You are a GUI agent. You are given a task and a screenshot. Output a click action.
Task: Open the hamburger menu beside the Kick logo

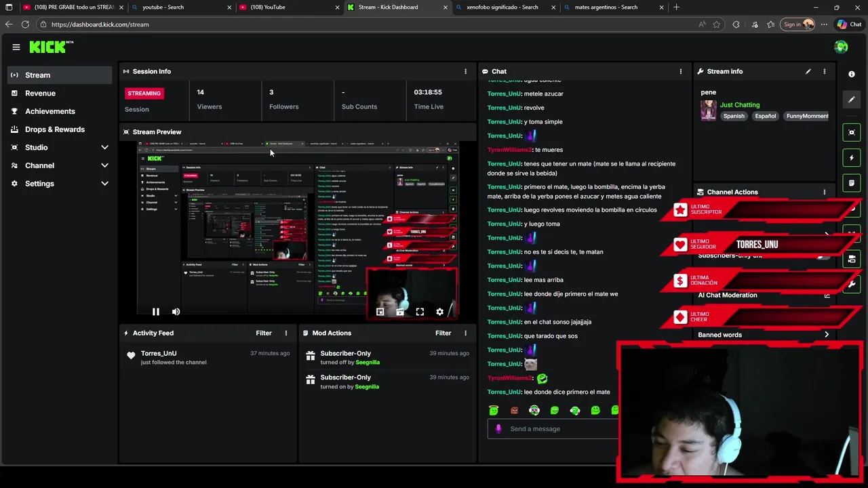click(x=16, y=47)
